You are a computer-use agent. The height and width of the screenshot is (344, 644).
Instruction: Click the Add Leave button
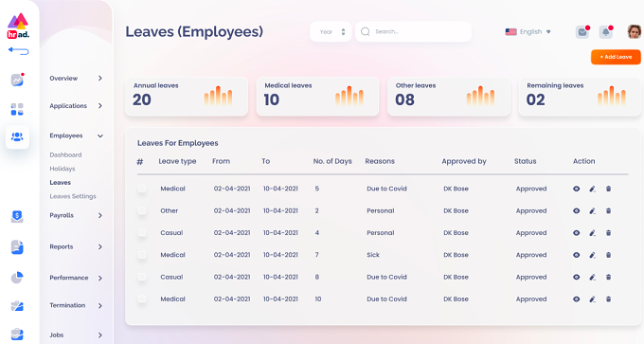coord(616,57)
